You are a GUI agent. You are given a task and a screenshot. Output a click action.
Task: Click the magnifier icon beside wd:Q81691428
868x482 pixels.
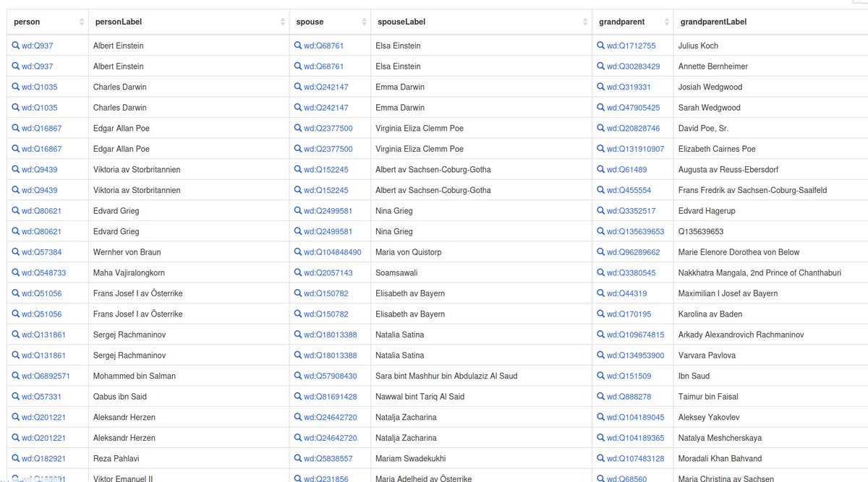[x=297, y=396]
